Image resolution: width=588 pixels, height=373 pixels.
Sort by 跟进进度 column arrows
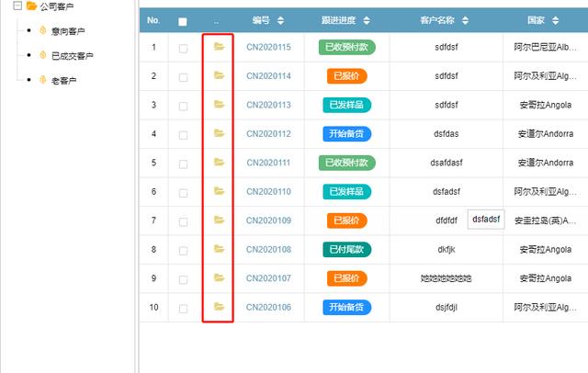tap(367, 20)
